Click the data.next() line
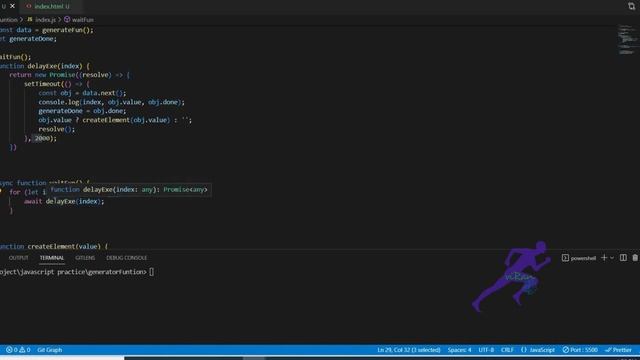 tap(82, 93)
